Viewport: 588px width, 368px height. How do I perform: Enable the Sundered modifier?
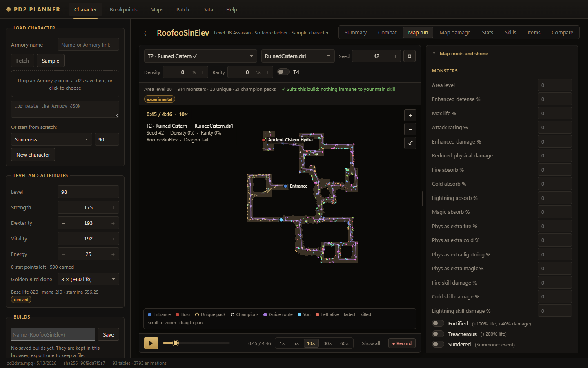pos(438,344)
